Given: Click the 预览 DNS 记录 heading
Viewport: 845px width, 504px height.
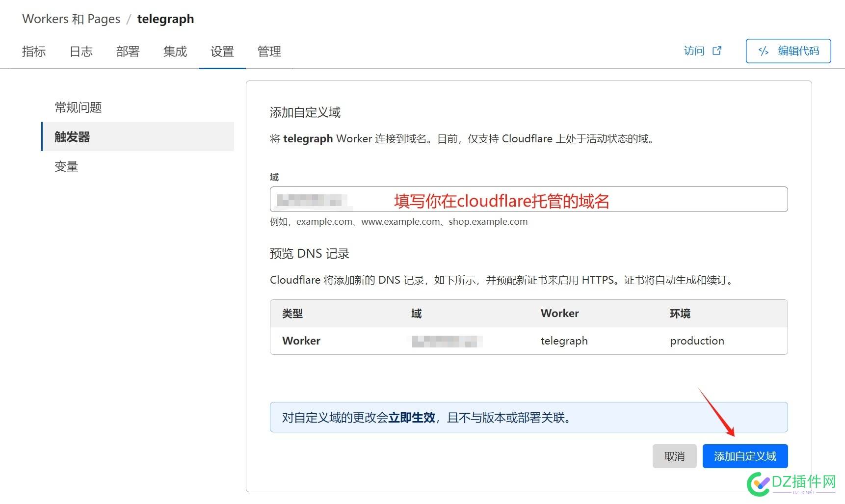Looking at the screenshot, I should (x=309, y=254).
